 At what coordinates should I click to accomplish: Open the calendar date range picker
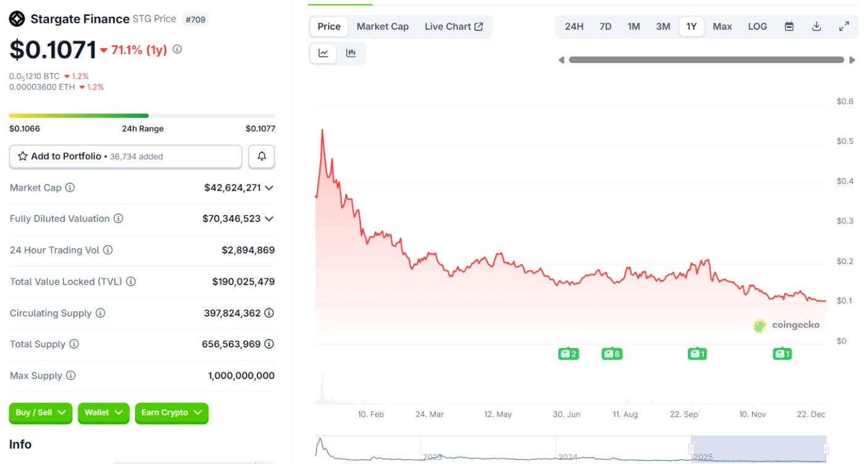coord(789,27)
